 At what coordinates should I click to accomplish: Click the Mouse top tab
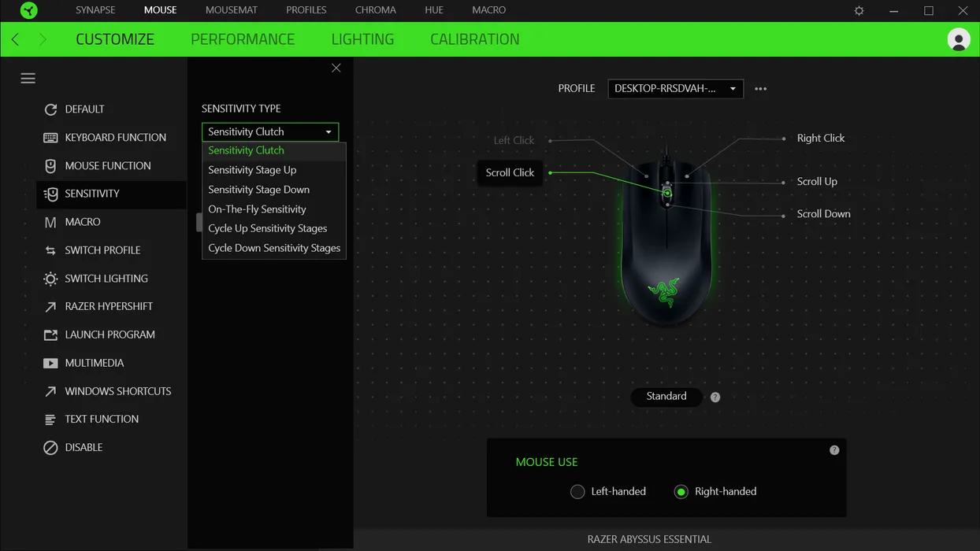[x=160, y=10]
